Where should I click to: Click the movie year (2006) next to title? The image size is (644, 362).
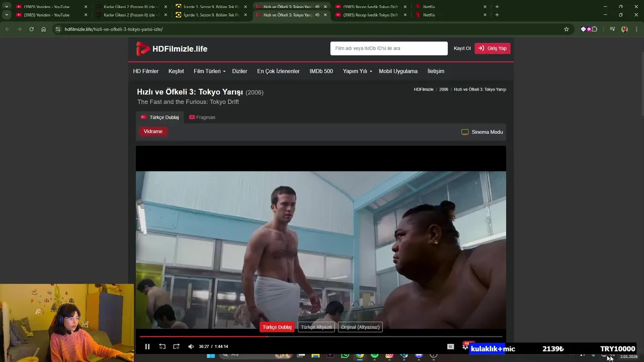(x=255, y=93)
